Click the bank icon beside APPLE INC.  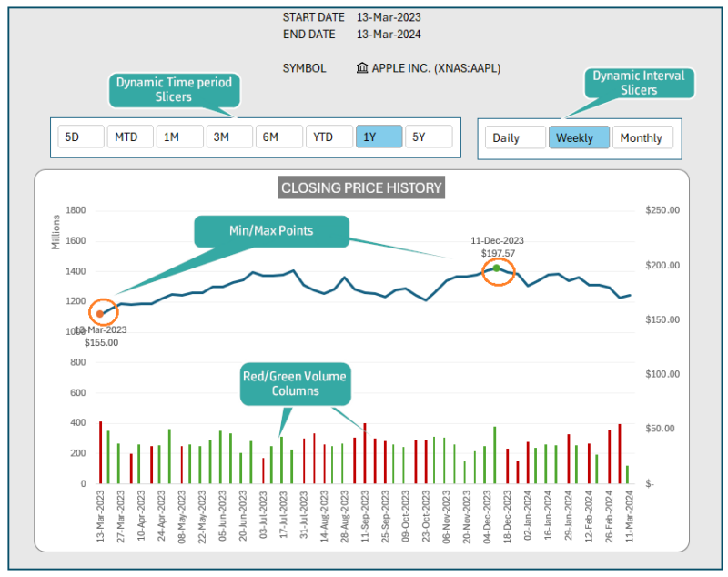(x=362, y=67)
